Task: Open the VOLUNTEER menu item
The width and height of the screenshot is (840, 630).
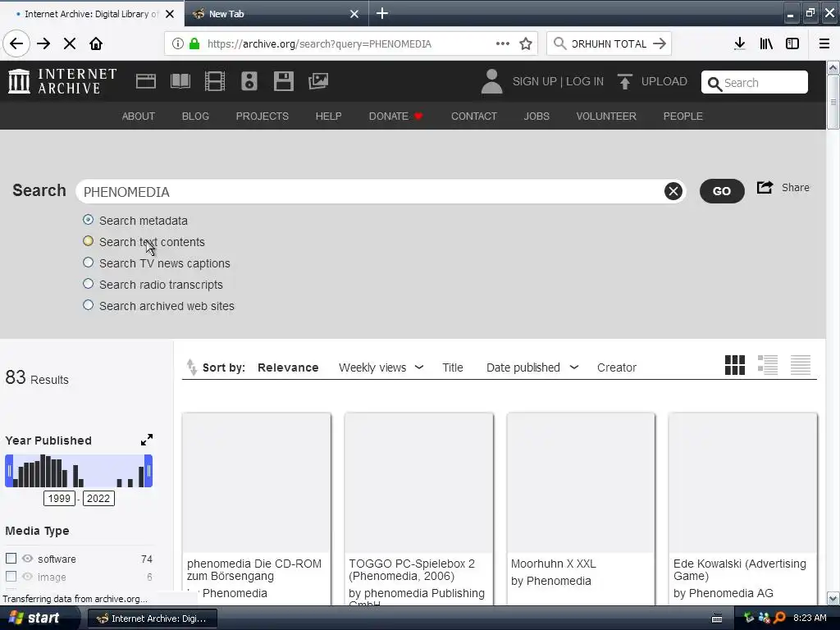Action: (x=606, y=116)
